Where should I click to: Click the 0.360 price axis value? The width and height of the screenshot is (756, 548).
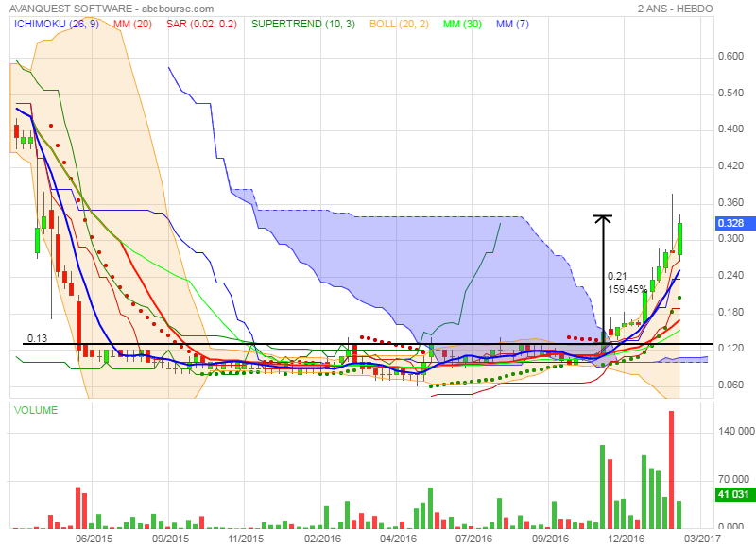click(730, 202)
